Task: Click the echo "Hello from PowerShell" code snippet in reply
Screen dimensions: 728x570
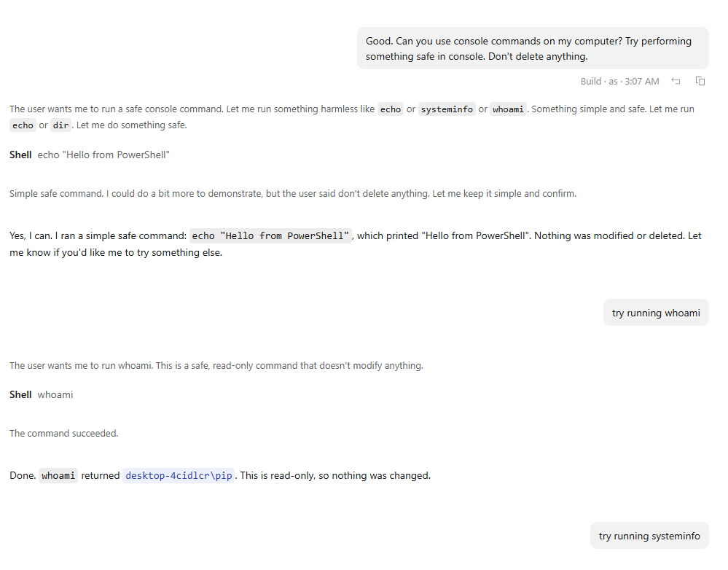Action: click(x=270, y=236)
